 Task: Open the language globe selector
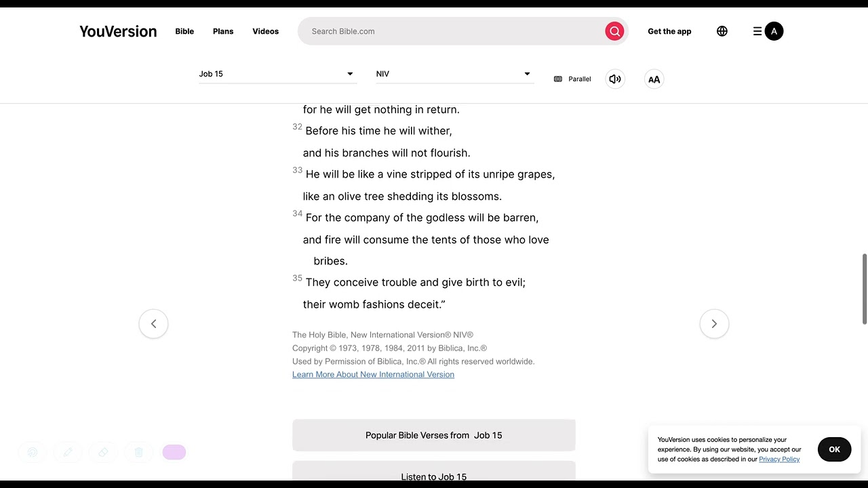(x=722, y=31)
